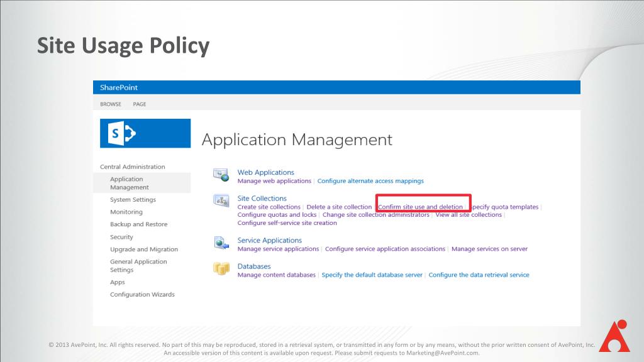
Task: Open Specify the default database server
Action: (372, 275)
